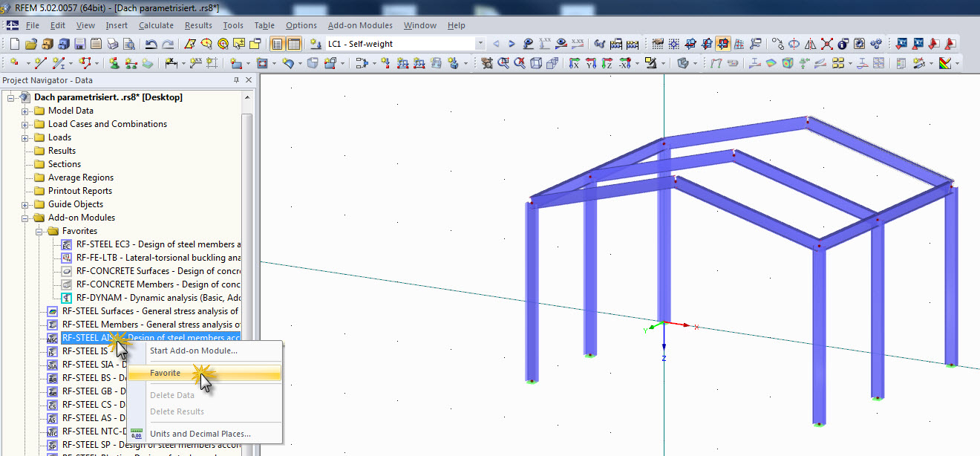Click the New Model icon
This screenshot has width=980, height=456.
point(15,44)
